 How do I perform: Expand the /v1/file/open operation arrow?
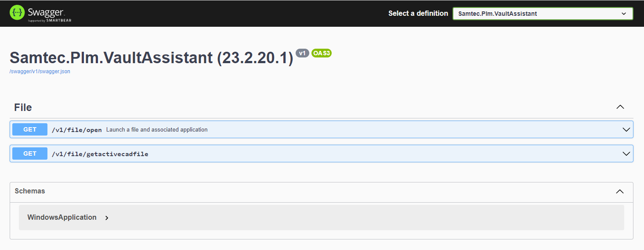(x=626, y=130)
